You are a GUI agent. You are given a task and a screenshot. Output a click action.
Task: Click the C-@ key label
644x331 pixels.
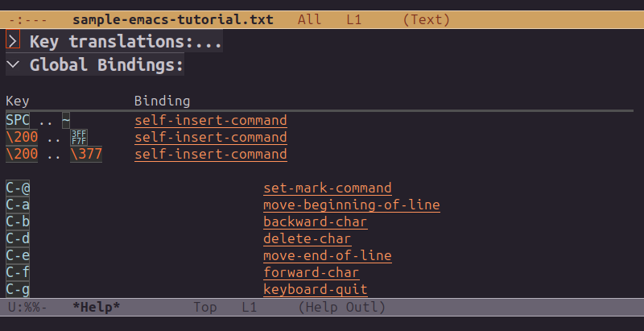pyautogui.click(x=18, y=188)
